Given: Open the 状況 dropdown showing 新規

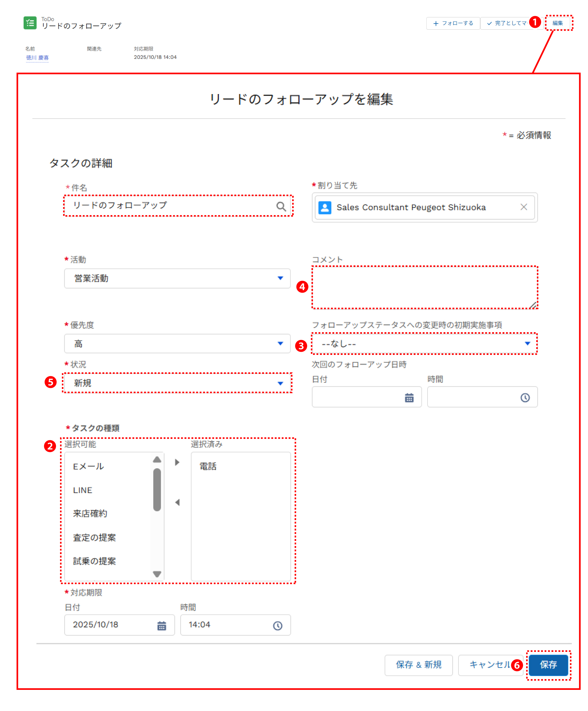Looking at the screenshot, I should pyautogui.click(x=177, y=383).
